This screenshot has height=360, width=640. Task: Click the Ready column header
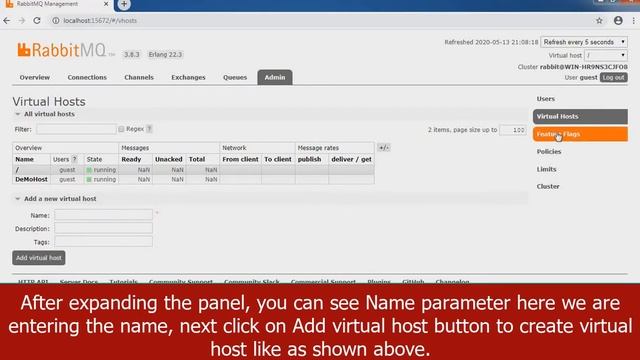[x=131, y=159]
